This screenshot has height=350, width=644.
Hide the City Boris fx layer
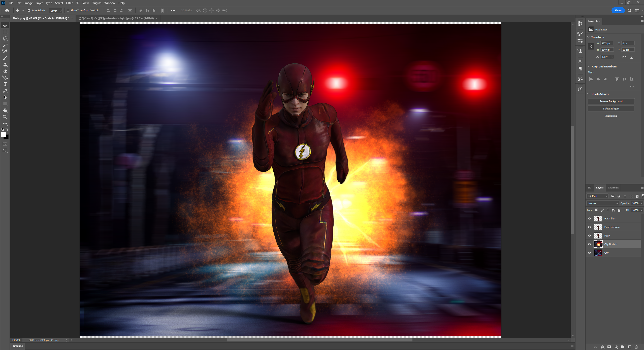(589, 244)
